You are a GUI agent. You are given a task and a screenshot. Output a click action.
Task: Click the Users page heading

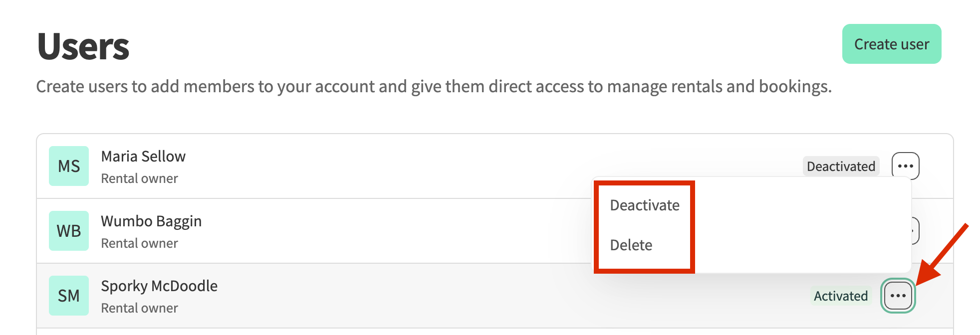[83, 46]
